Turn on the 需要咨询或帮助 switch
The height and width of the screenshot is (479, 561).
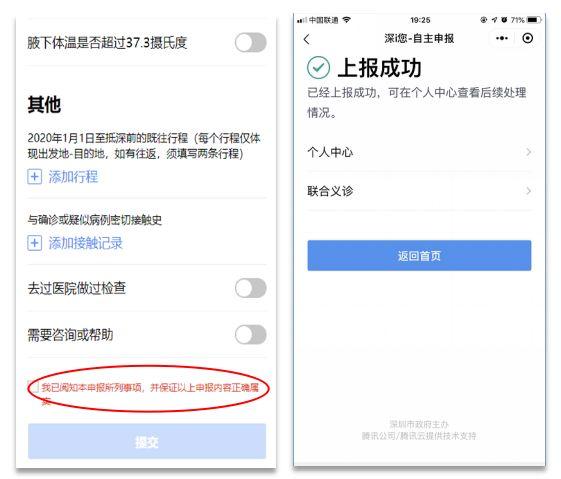[x=250, y=334]
